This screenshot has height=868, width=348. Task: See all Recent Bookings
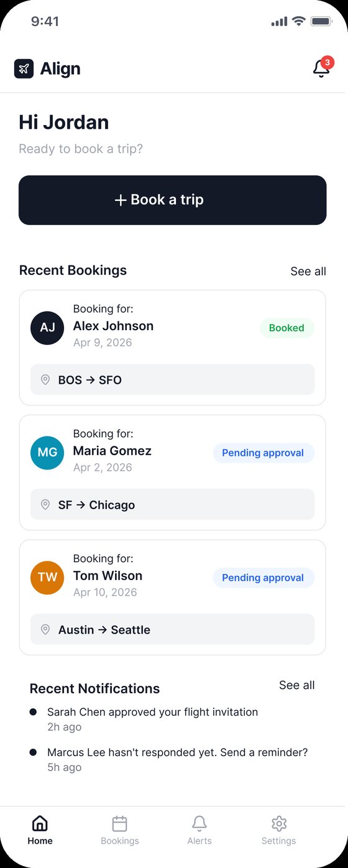(x=308, y=271)
